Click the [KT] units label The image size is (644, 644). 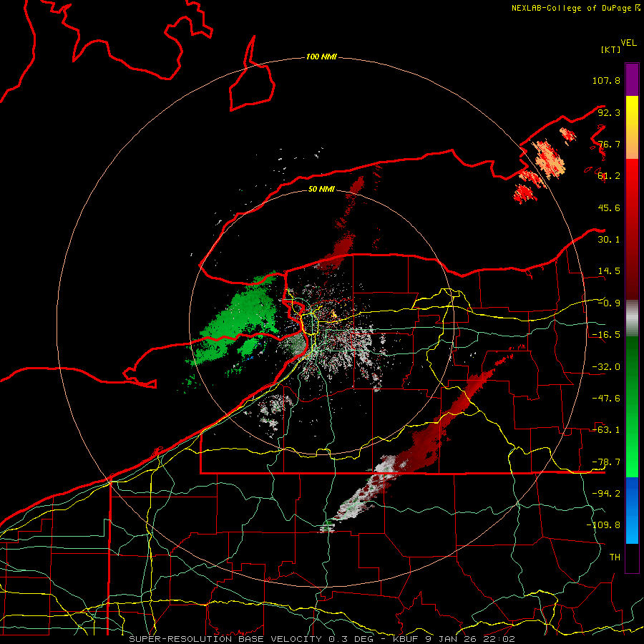(x=610, y=49)
